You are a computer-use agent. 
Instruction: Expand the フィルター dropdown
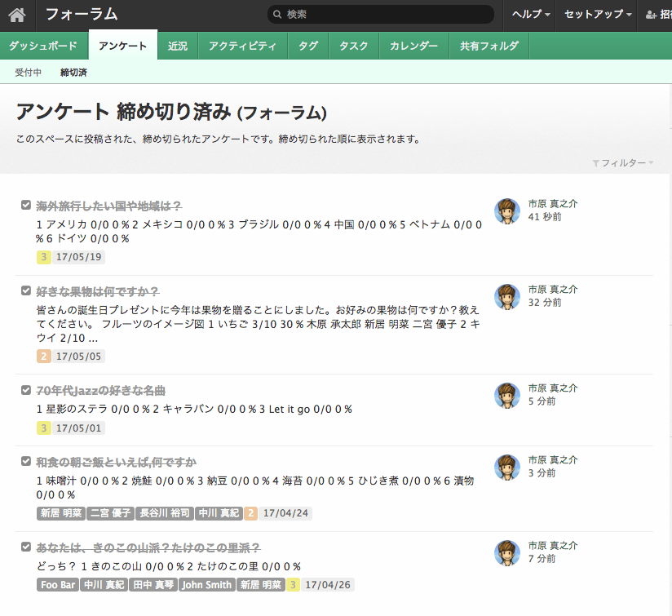(x=623, y=163)
